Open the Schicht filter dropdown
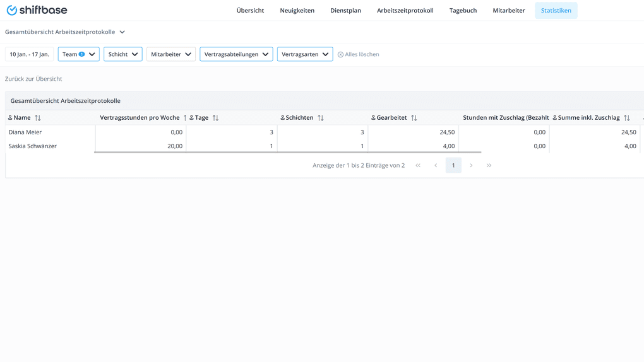This screenshot has width=644, height=362. (x=123, y=54)
